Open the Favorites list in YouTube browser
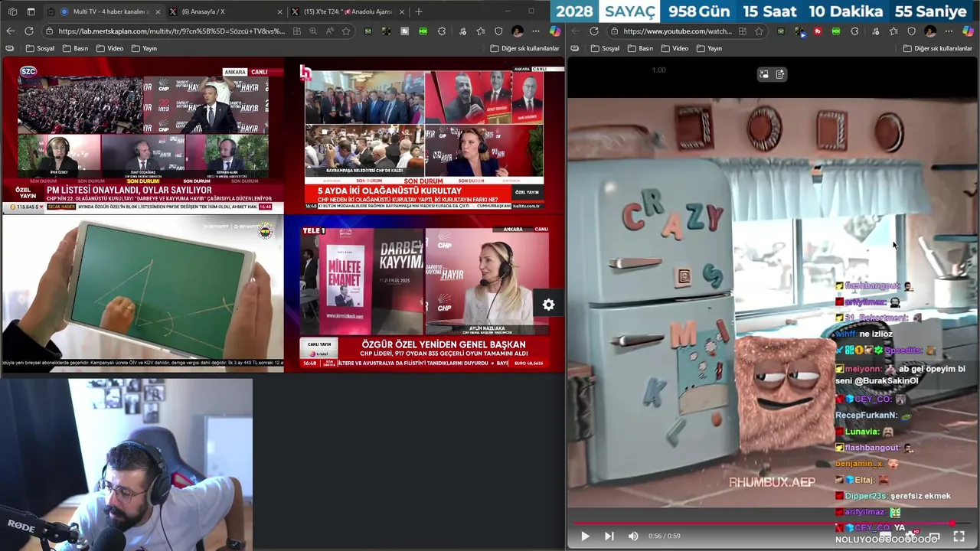980x551 pixels. click(893, 31)
